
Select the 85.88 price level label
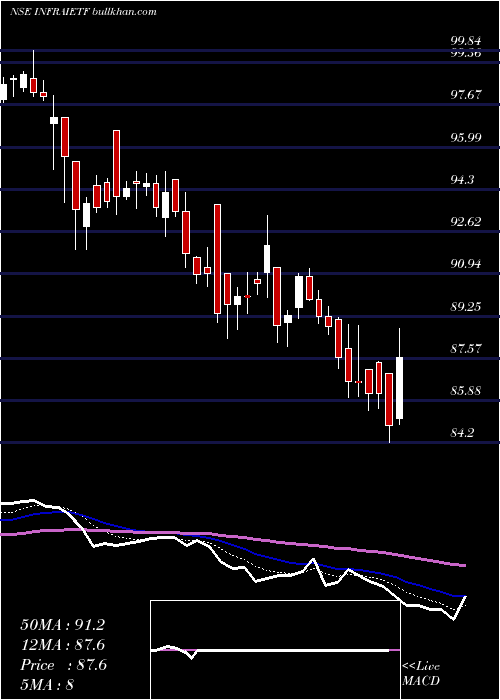pos(466,391)
